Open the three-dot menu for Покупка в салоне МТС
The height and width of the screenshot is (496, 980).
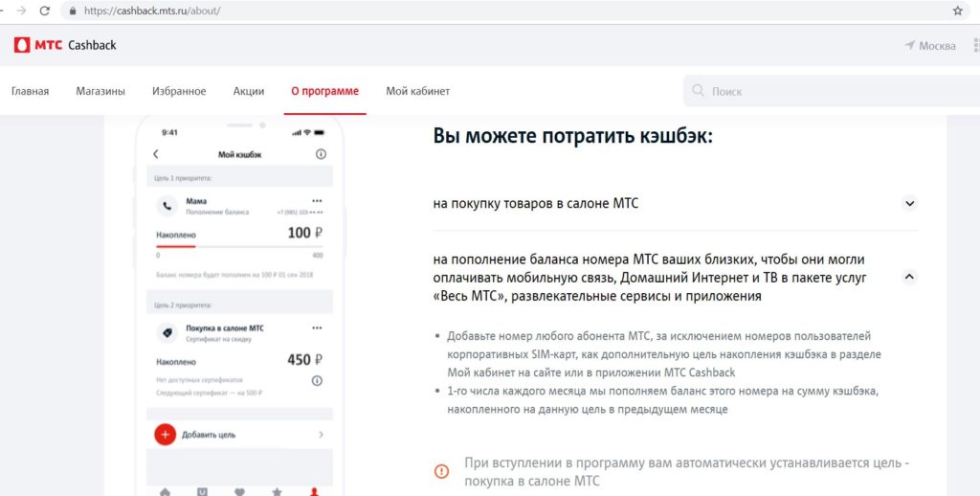[317, 327]
